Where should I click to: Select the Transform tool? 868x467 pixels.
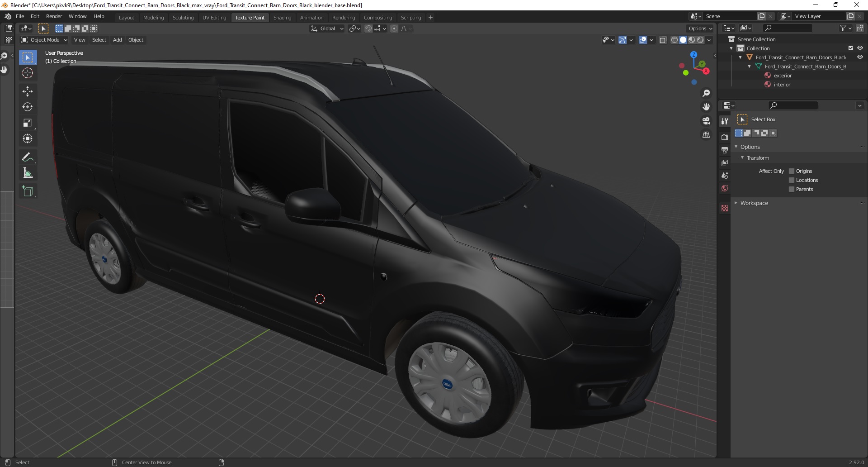28,139
